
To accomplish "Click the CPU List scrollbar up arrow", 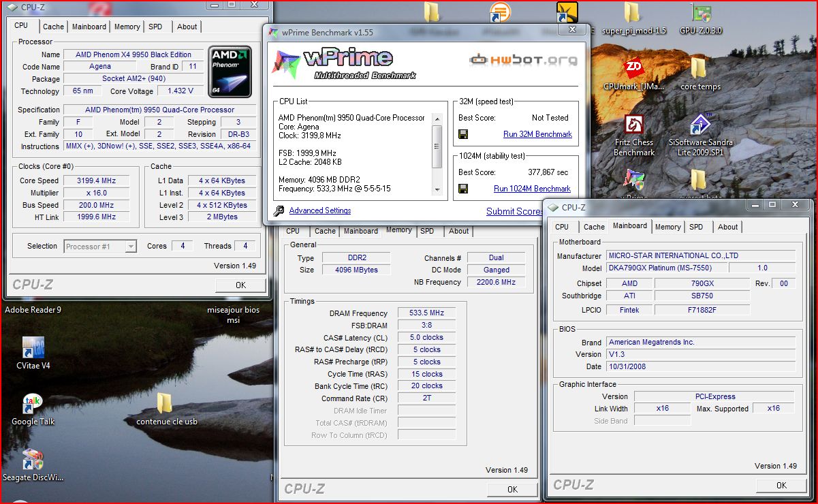I will click(x=437, y=119).
